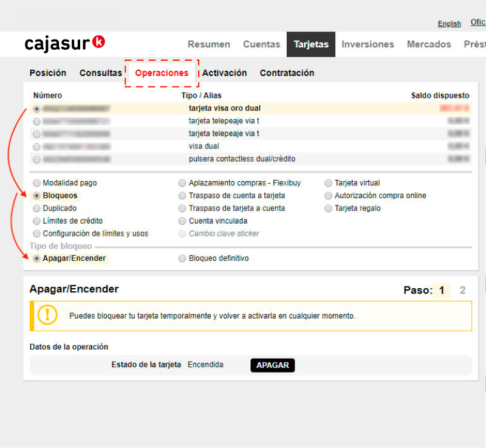Select the tarjeta visa oro dual radio button
Image resolution: width=486 pixels, height=448 pixels.
point(37,109)
